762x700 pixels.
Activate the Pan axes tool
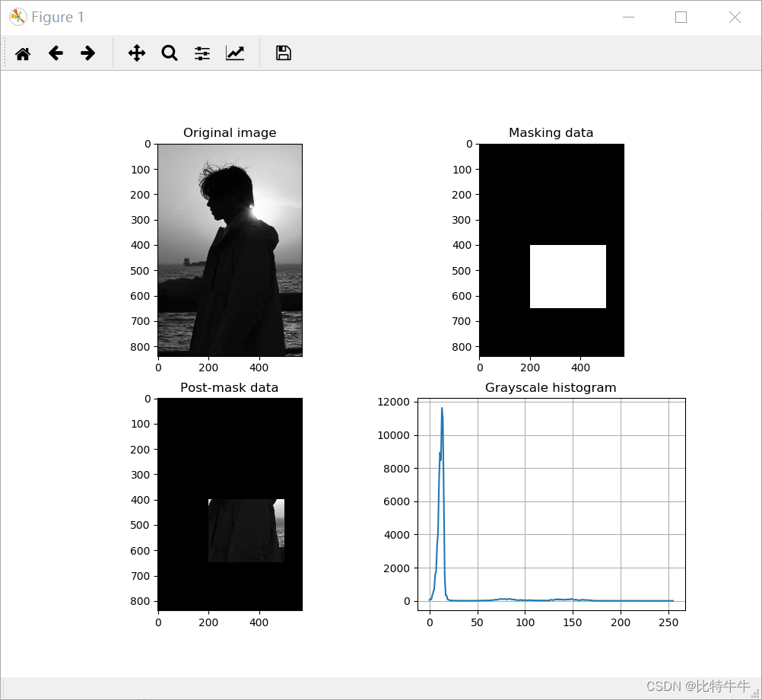pyautogui.click(x=137, y=53)
